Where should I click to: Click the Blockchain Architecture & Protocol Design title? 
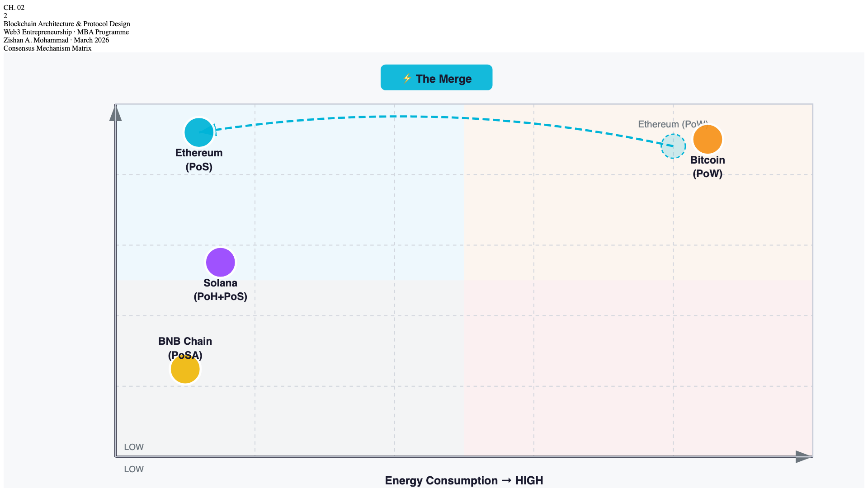(x=67, y=24)
